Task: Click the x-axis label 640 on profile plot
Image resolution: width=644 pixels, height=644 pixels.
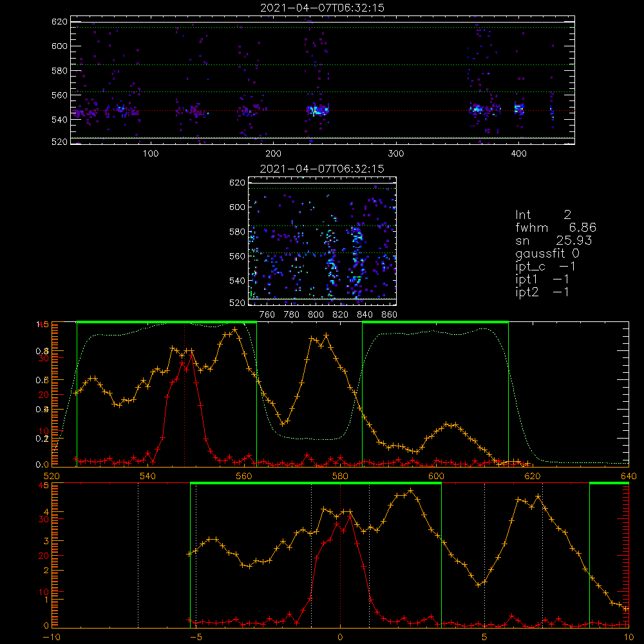Action: pos(629,476)
